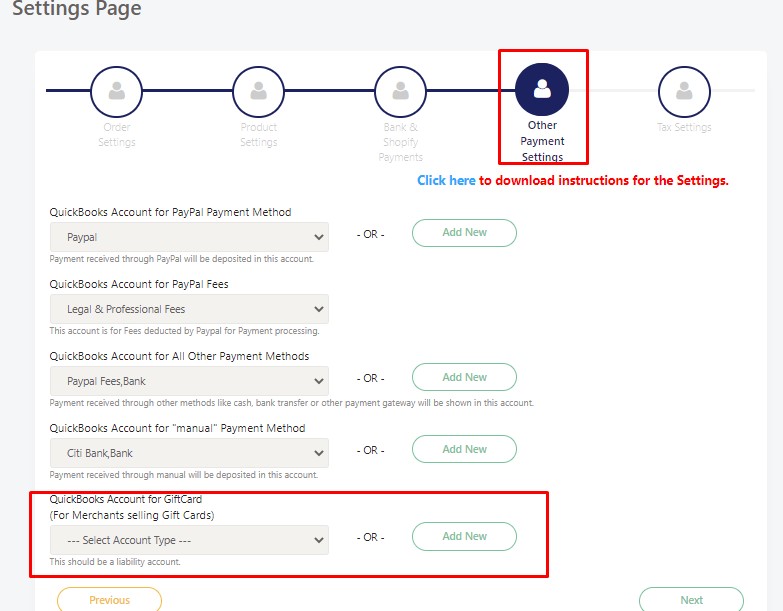
Task: Click 'Payment received through manual will be deposited' hint
Action: (x=183, y=474)
